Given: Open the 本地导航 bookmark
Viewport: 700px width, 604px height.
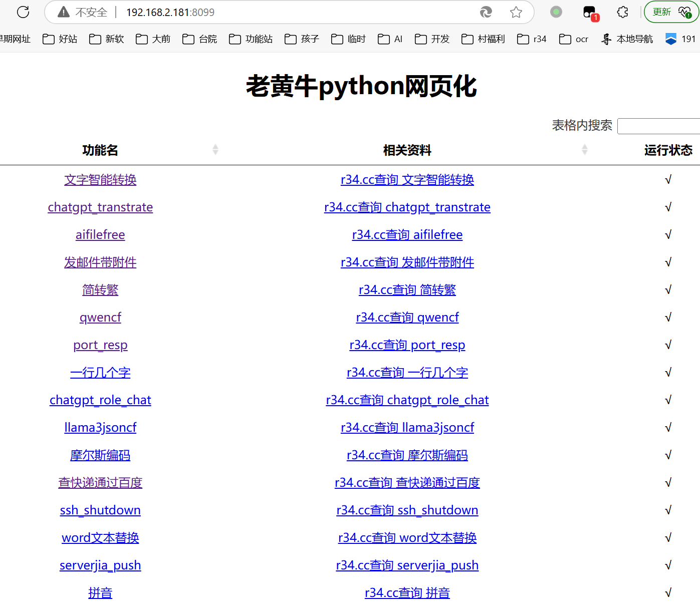Looking at the screenshot, I should point(627,39).
